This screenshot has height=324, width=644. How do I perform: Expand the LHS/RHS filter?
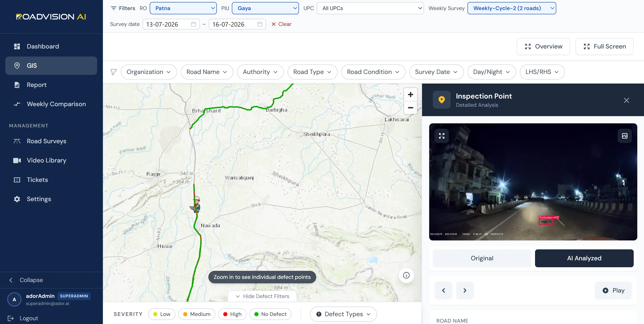542,72
